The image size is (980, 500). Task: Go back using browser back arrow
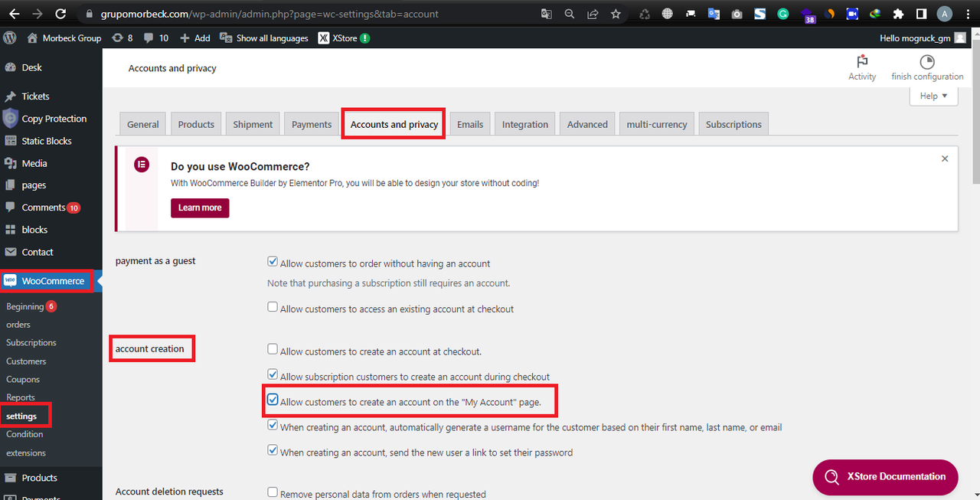point(14,14)
